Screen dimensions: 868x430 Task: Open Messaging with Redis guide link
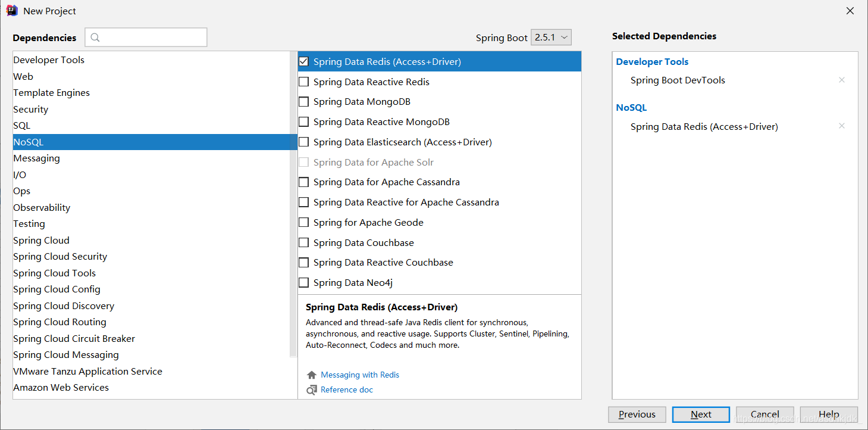coord(360,375)
